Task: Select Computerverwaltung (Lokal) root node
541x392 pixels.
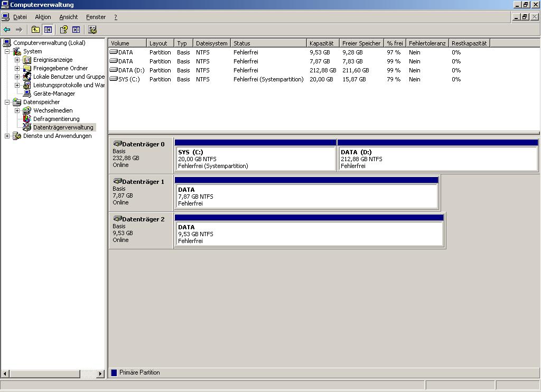Action: coord(49,43)
